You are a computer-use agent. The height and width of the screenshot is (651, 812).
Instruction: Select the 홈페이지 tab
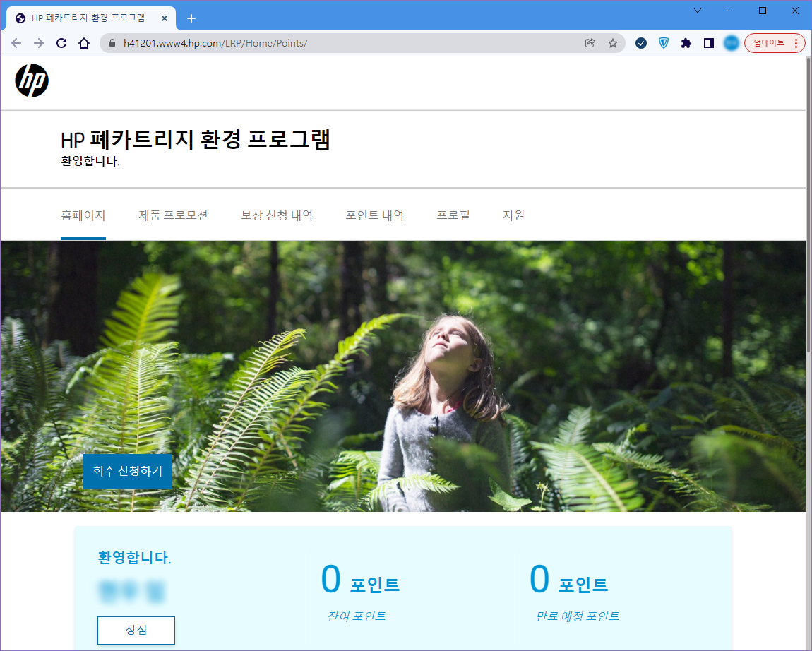click(83, 215)
